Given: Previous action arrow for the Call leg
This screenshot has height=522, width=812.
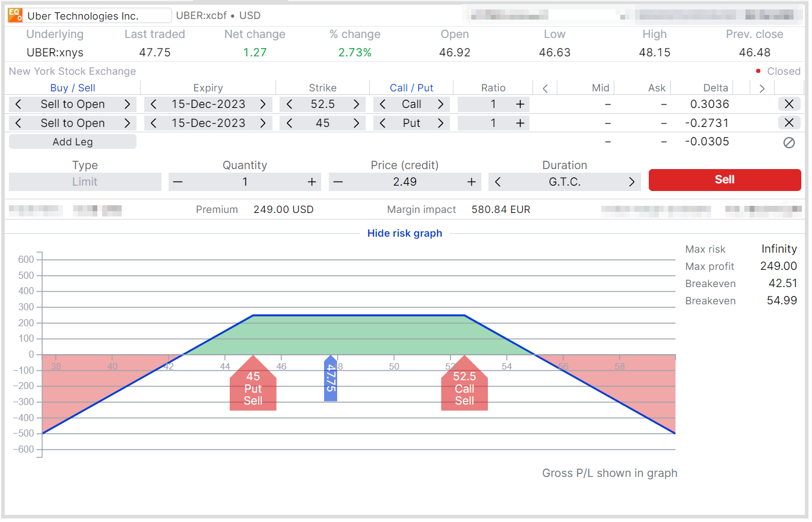Looking at the screenshot, I should (18, 104).
